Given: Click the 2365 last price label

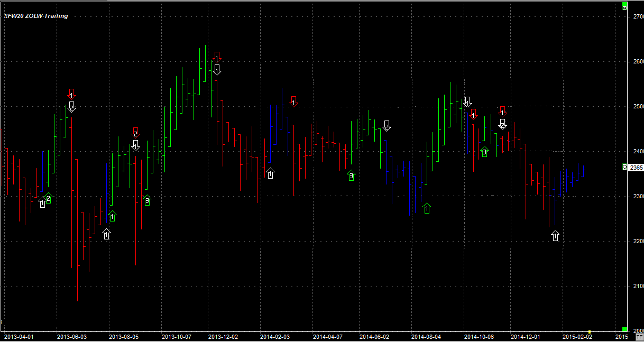Looking at the screenshot, I should click(x=636, y=167).
